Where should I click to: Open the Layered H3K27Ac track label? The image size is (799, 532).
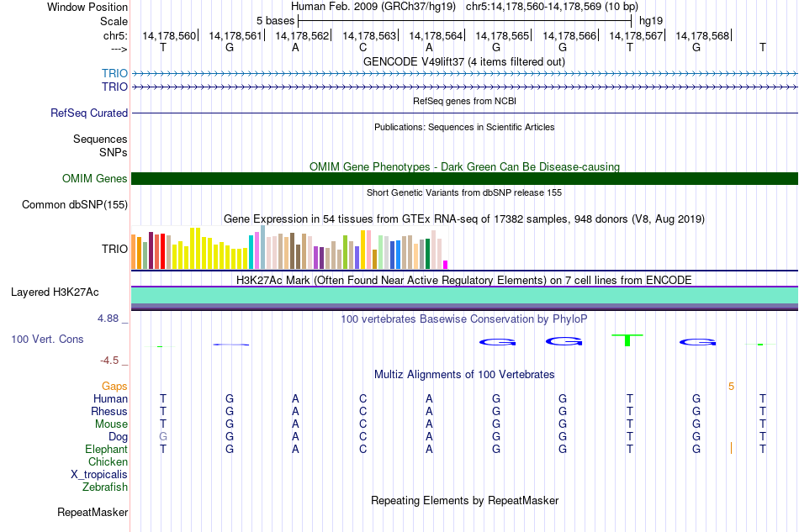coord(55,292)
